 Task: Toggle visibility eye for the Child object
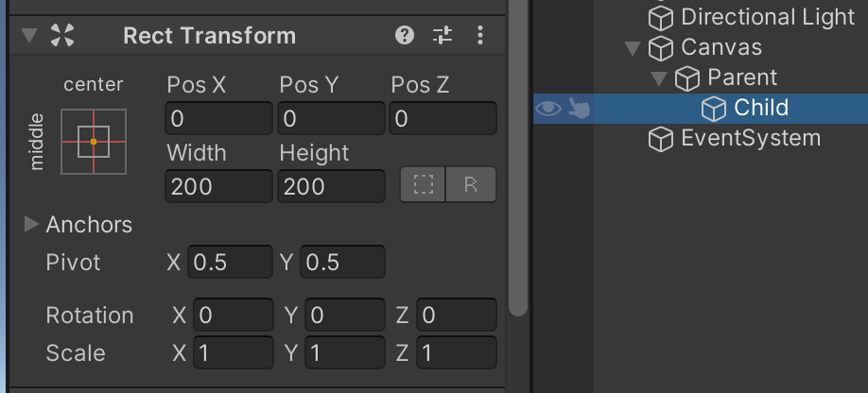point(547,109)
